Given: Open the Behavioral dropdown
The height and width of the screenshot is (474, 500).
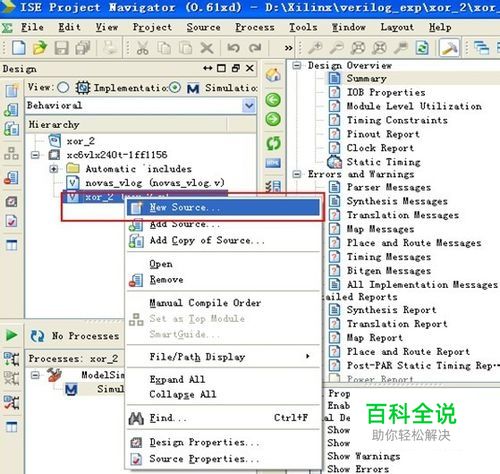Looking at the screenshot, I should 249,106.
